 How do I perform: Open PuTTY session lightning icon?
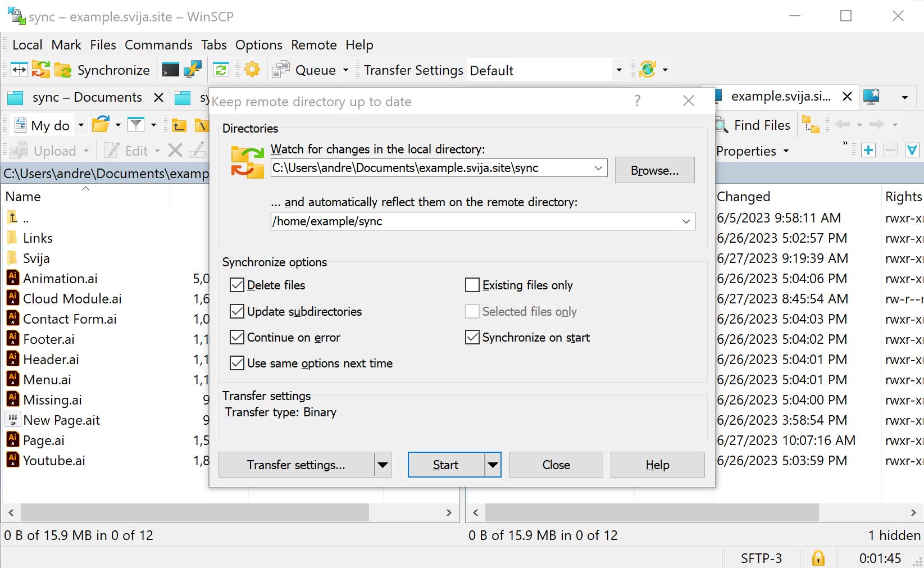click(193, 70)
